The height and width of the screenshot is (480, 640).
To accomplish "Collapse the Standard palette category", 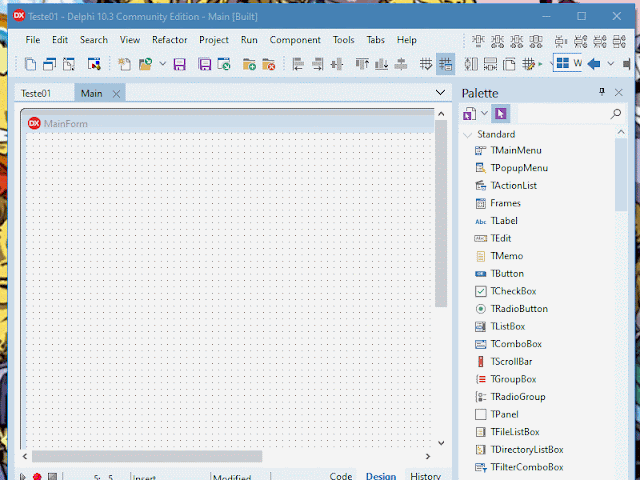I will [x=468, y=135].
